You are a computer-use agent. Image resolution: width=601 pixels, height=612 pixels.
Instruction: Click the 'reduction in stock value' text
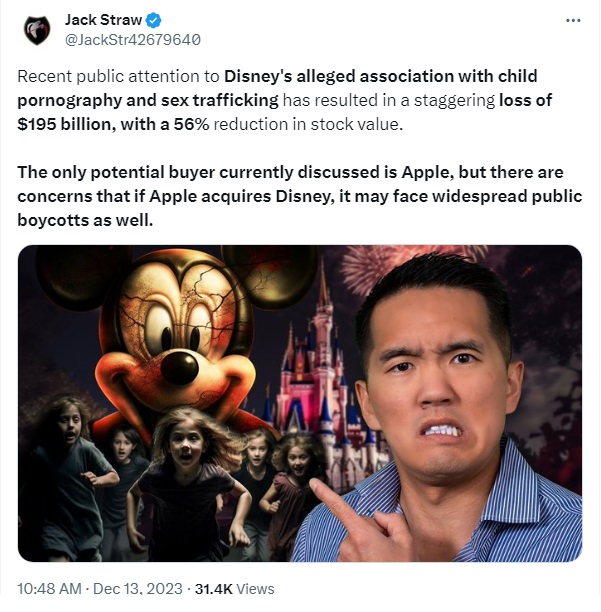click(x=308, y=125)
